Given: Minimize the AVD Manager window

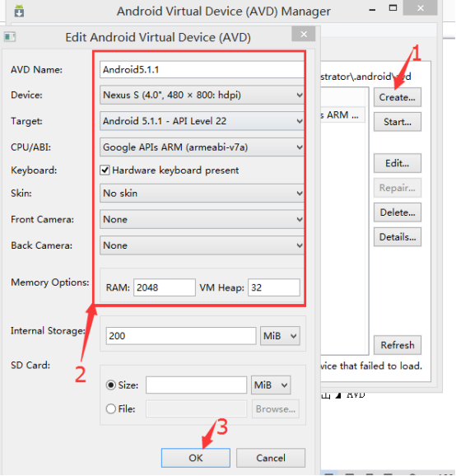Looking at the screenshot, I should (x=372, y=10).
